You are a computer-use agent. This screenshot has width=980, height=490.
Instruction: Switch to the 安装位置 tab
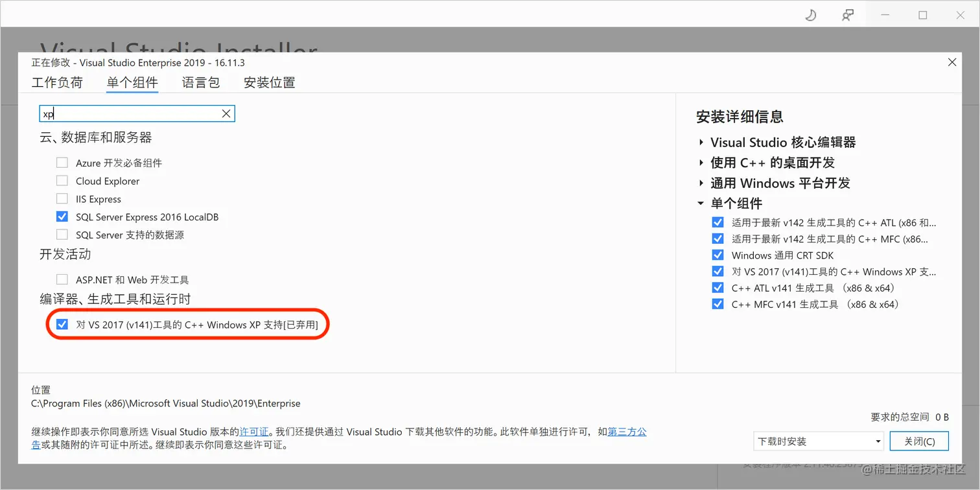269,82
